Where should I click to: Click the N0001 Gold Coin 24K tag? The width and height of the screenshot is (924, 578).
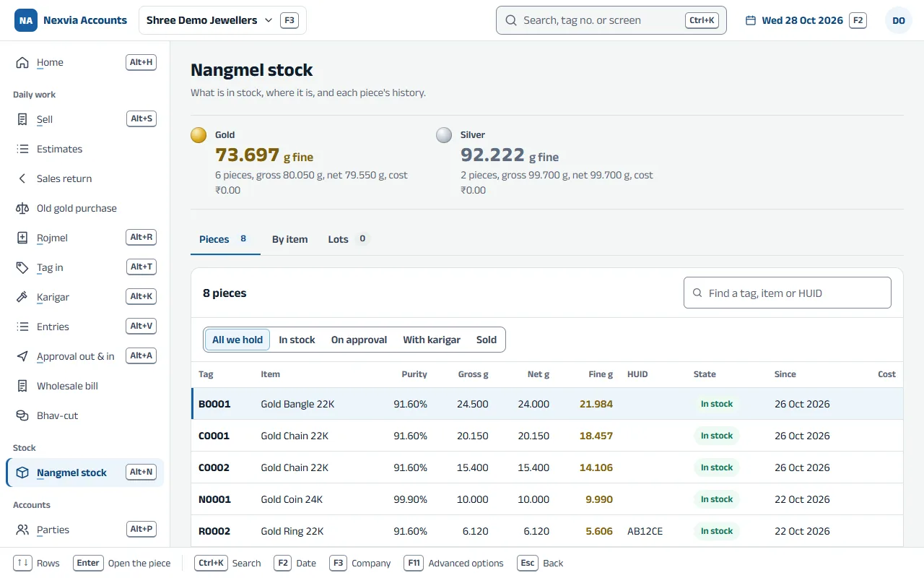coord(214,499)
